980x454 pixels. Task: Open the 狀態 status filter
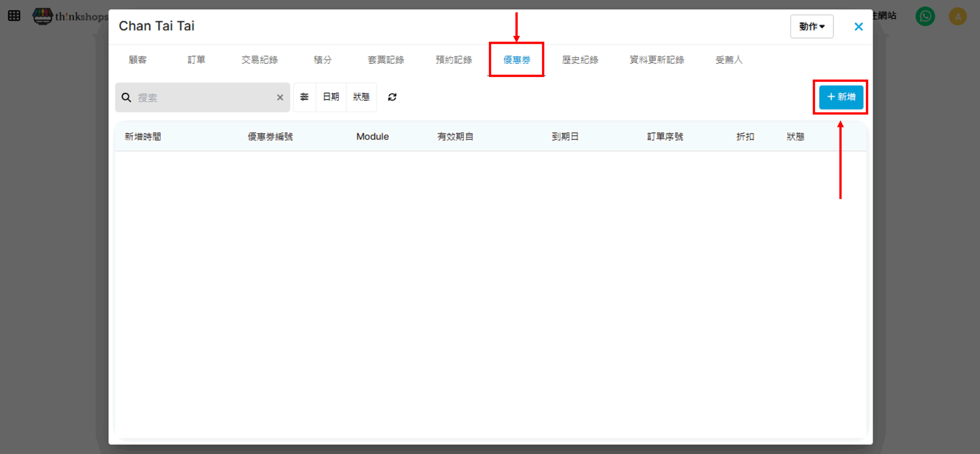pyautogui.click(x=361, y=97)
